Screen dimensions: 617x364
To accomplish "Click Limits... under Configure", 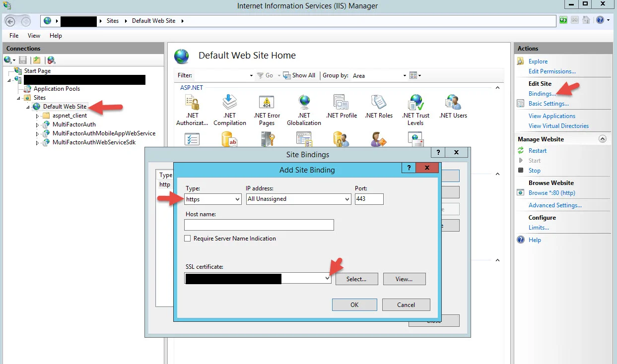I will (539, 228).
